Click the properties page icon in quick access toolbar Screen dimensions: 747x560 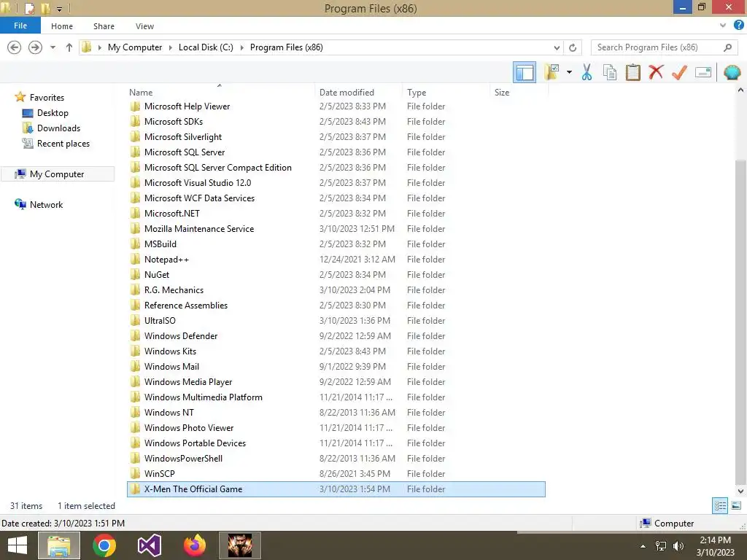coord(29,8)
